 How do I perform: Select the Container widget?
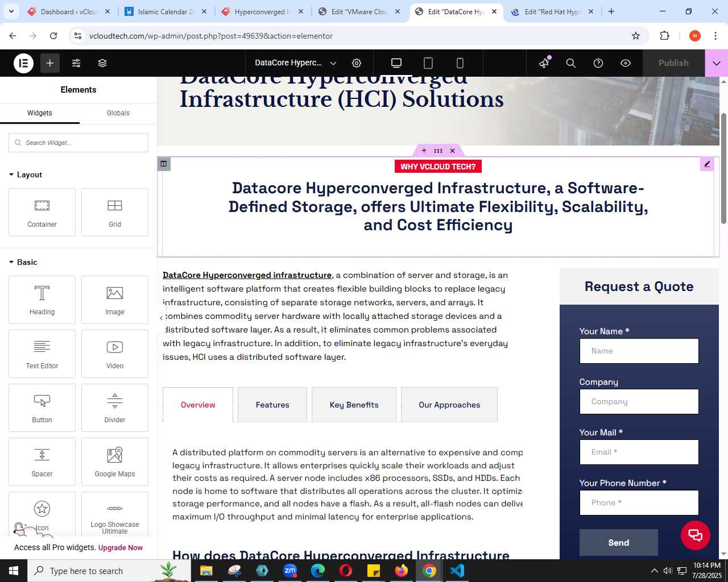point(42,212)
